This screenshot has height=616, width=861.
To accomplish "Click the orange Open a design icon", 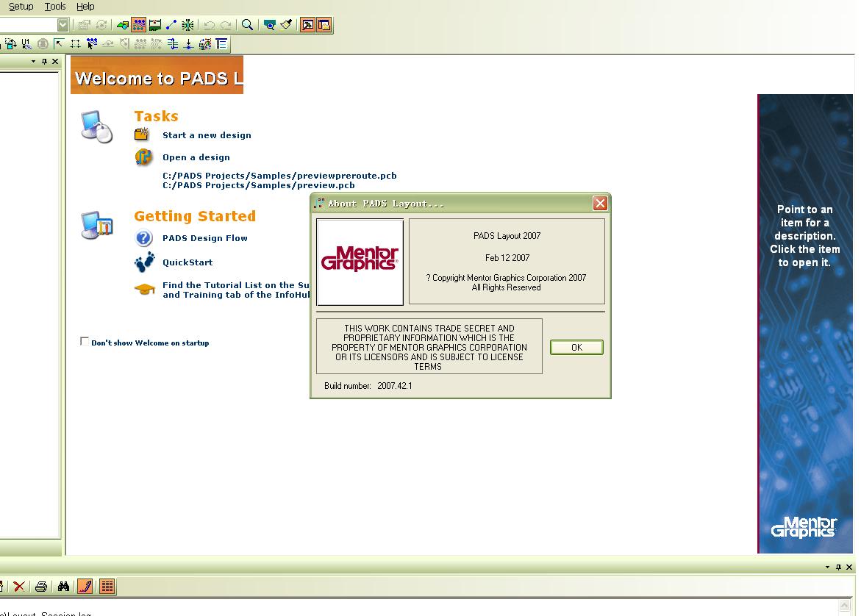I will click(x=143, y=157).
